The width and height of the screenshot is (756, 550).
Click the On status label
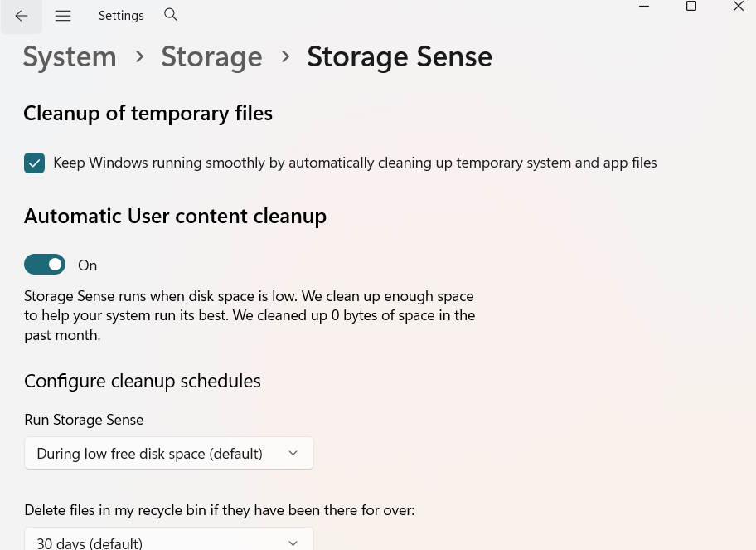coord(87,265)
